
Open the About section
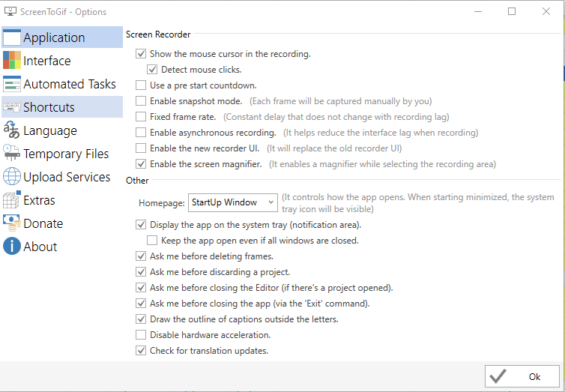click(x=62, y=247)
